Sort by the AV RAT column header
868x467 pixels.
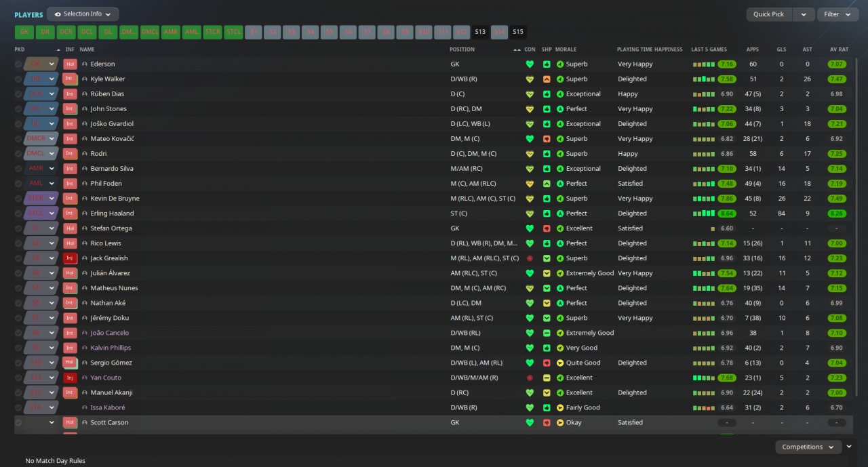point(839,49)
